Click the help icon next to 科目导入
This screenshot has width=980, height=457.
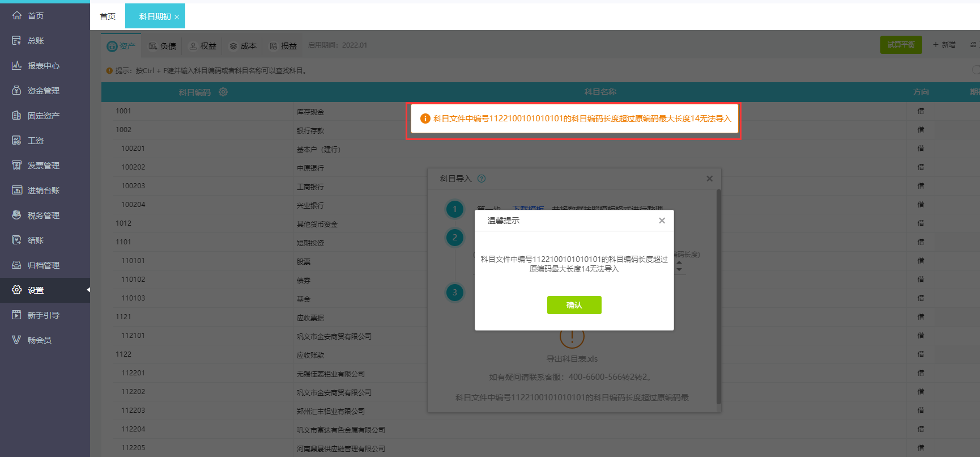click(482, 179)
